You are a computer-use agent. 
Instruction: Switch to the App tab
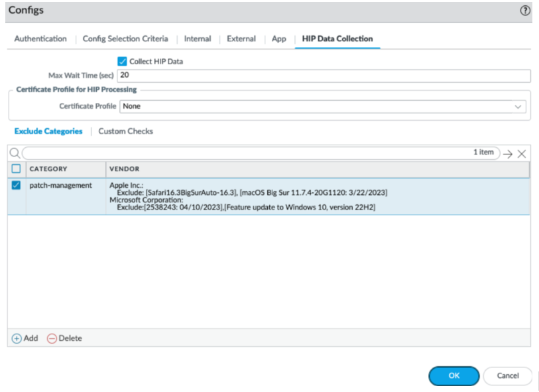pos(278,38)
